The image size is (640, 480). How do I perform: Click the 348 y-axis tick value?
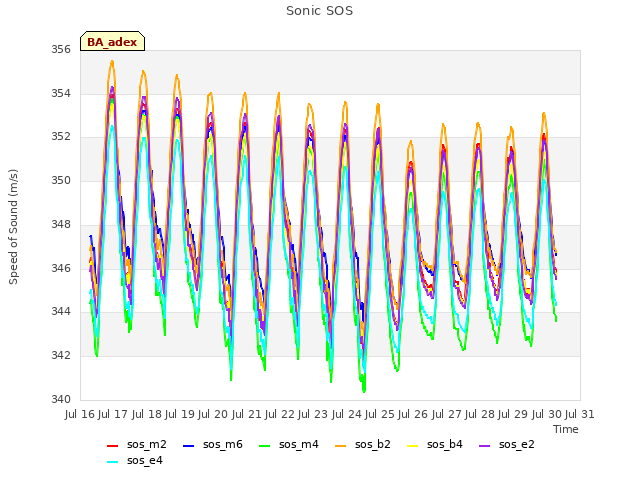click(61, 224)
